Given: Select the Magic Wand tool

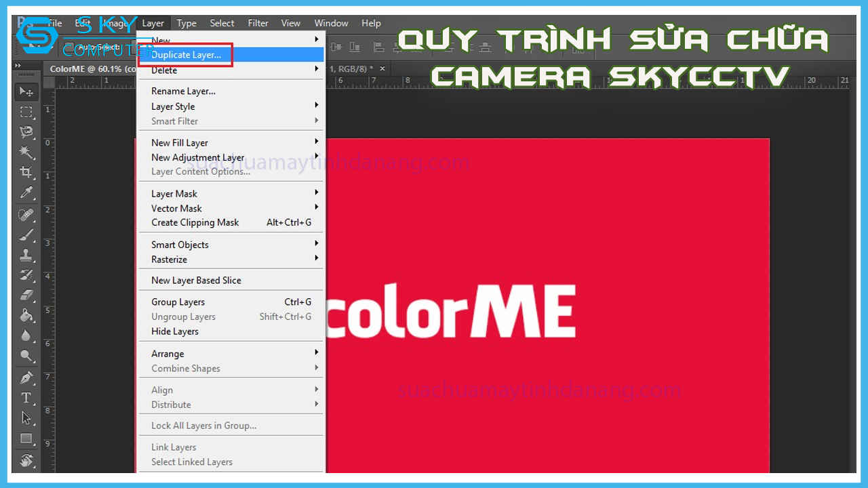Looking at the screenshot, I should (x=26, y=152).
